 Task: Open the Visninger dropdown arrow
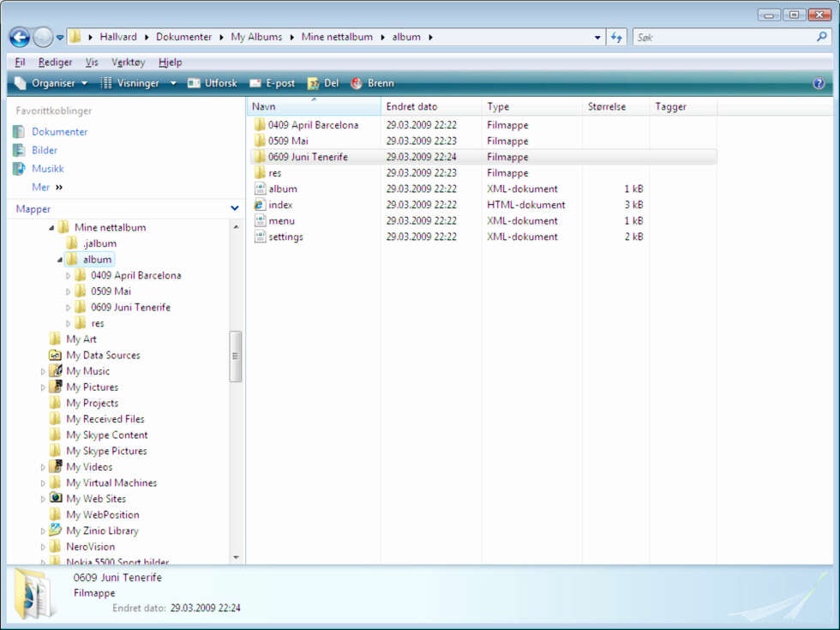coord(173,83)
